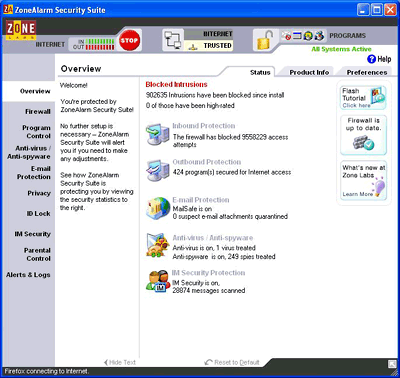Click fourth program icon in the Programs area
The image size is (400, 378).
[x=319, y=35]
